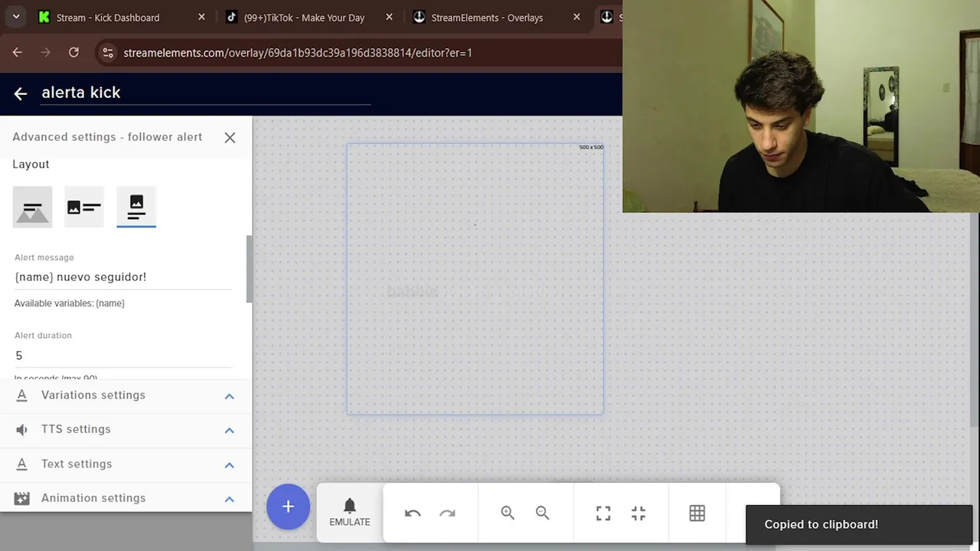
Task: Expand Animation settings chevron
Action: 229,499
